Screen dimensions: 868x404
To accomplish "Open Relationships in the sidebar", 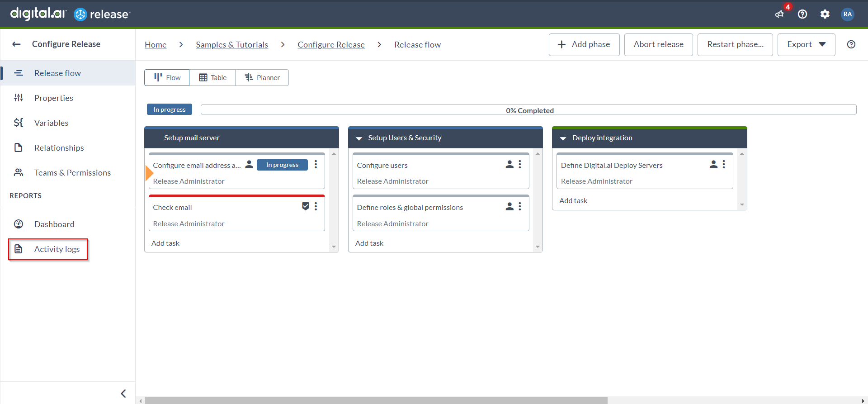I will (x=68, y=147).
